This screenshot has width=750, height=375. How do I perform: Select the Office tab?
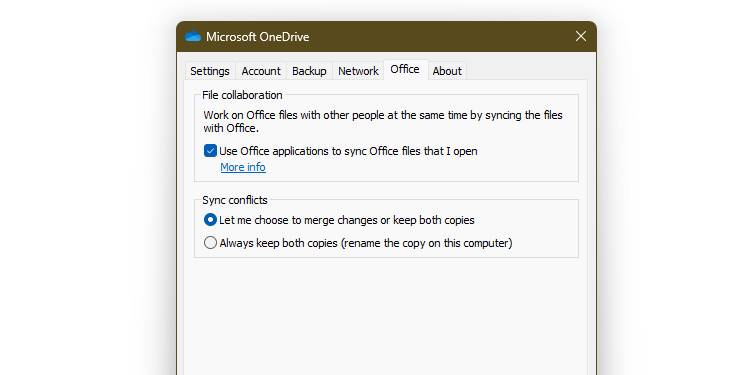coord(405,69)
